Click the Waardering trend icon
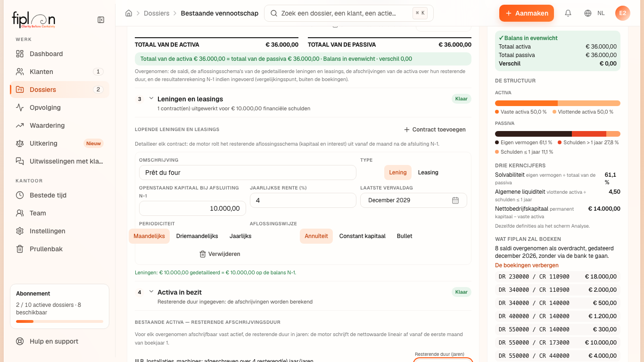The width and height of the screenshot is (644, 362). [20, 125]
